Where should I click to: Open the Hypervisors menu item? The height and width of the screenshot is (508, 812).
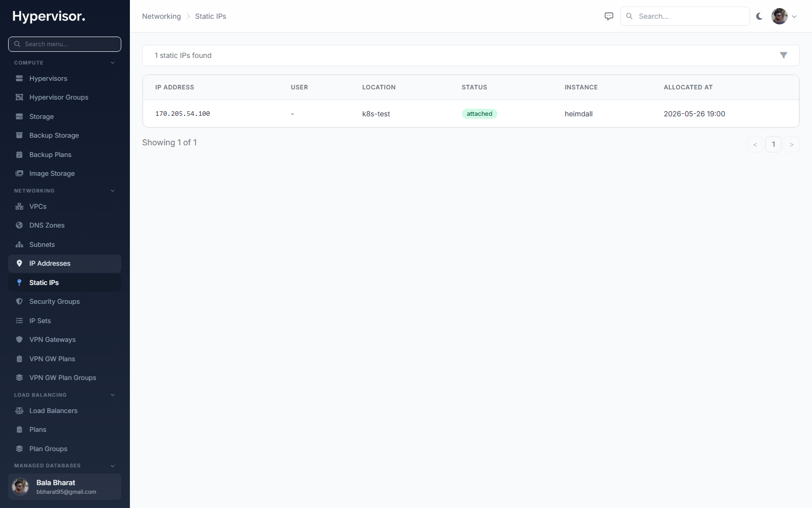coord(64,78)
